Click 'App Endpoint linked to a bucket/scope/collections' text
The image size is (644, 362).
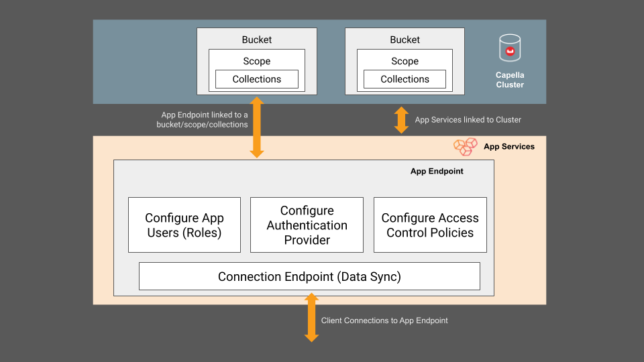(202, 120)
